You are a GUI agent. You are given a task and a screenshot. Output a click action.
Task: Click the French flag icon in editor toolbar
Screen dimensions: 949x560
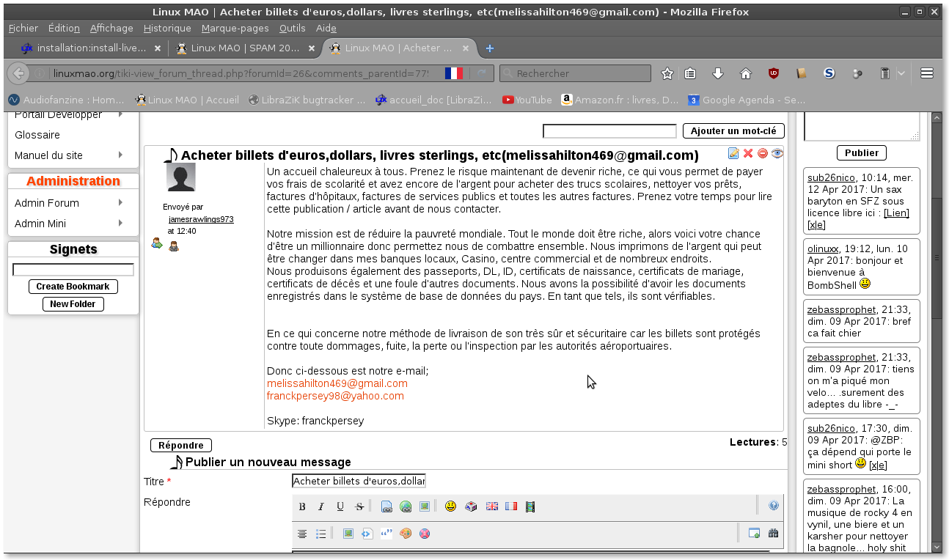(511, 506)
